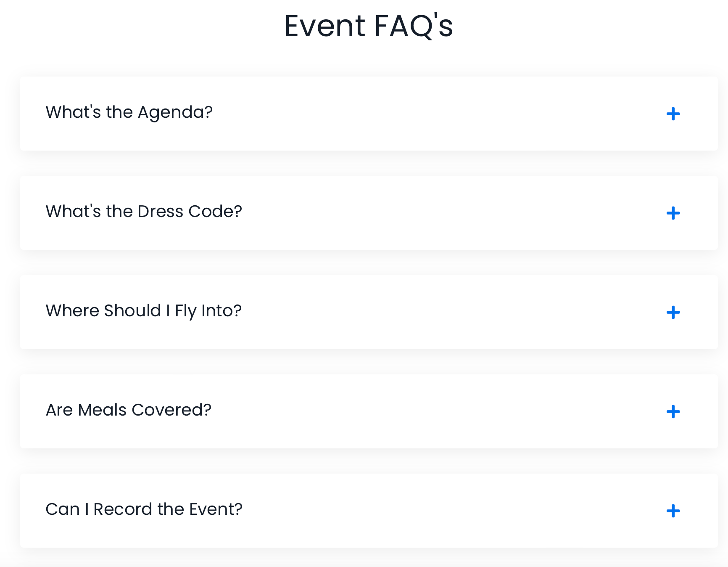Show the answer to "Are Meals Covered?"

pyautogui.click(x=128, y=410)
